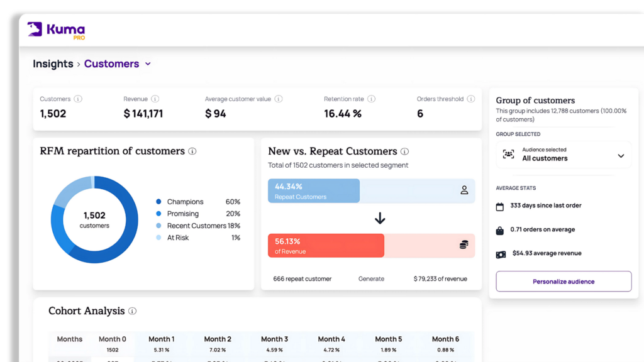The width and height of the screenshot is (644, 362).
Task: Open the Audience selected All customers dropdown
Action: [x=563, y=155]
